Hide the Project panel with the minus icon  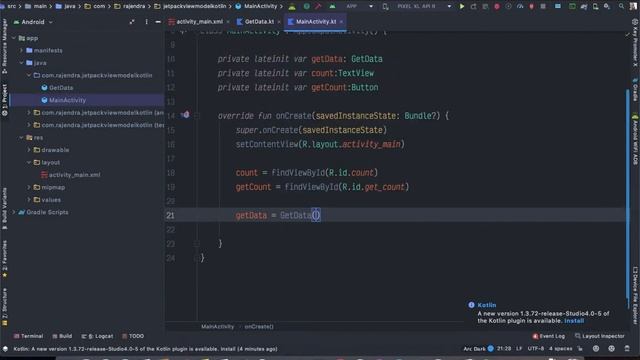pos(158,22)
